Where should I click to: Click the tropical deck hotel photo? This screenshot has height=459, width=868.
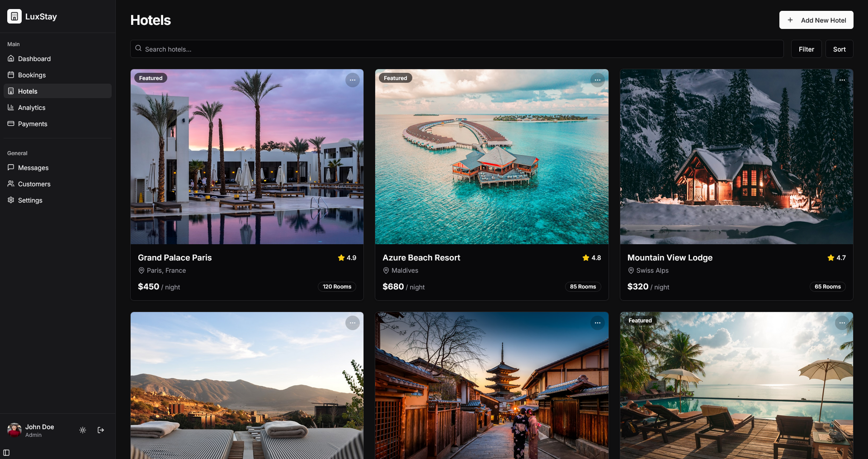[736, 385]
